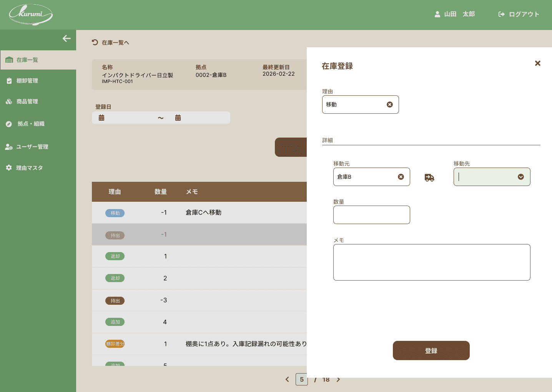The image size is (552, 392).
Task: Go to the next page of records
Action: tap(338, 379)
